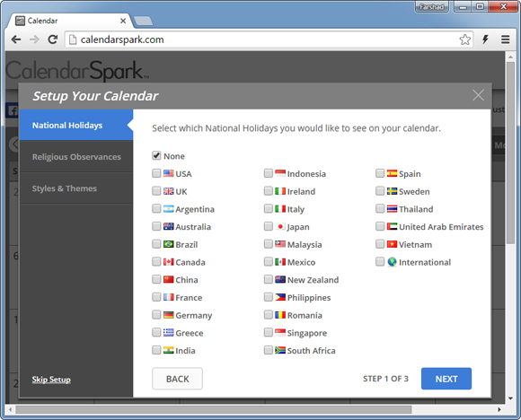This screenshot has height=420, width=521.
Task: Click the browser forward arrow
Action: click(x=34, y=39)
